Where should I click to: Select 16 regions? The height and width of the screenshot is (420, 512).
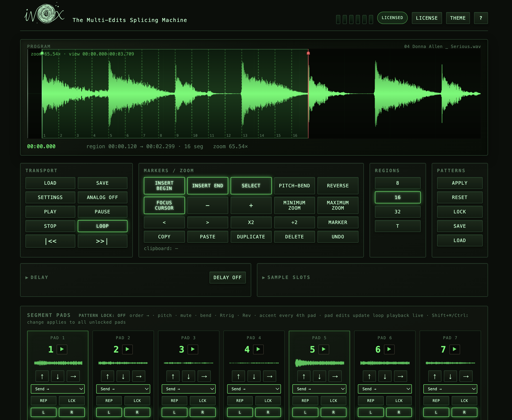397,197
